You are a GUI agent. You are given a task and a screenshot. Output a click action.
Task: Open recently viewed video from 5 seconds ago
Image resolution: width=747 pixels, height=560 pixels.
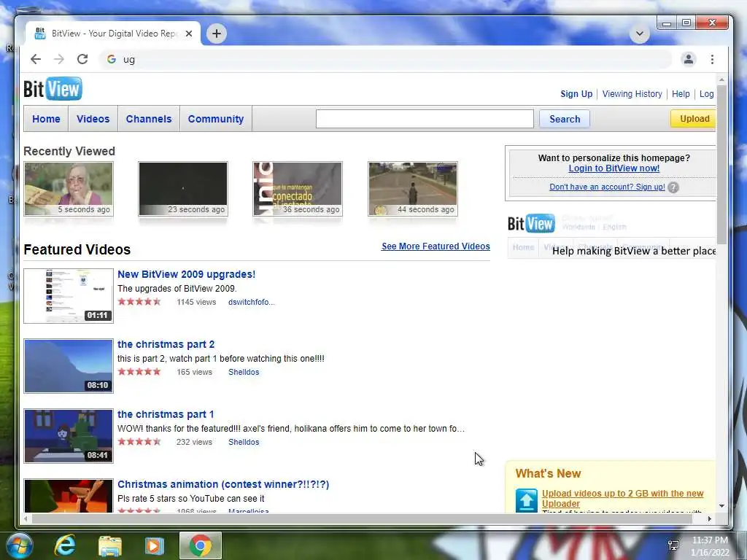click(69, 189)
